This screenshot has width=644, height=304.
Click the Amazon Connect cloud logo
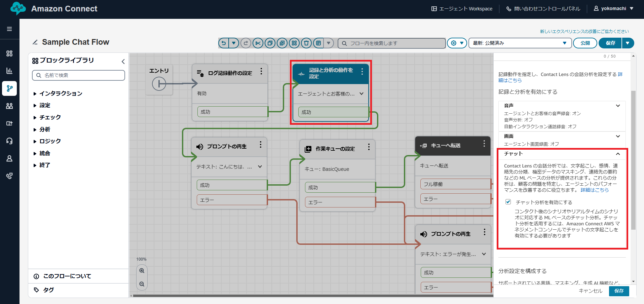[18, 8]
